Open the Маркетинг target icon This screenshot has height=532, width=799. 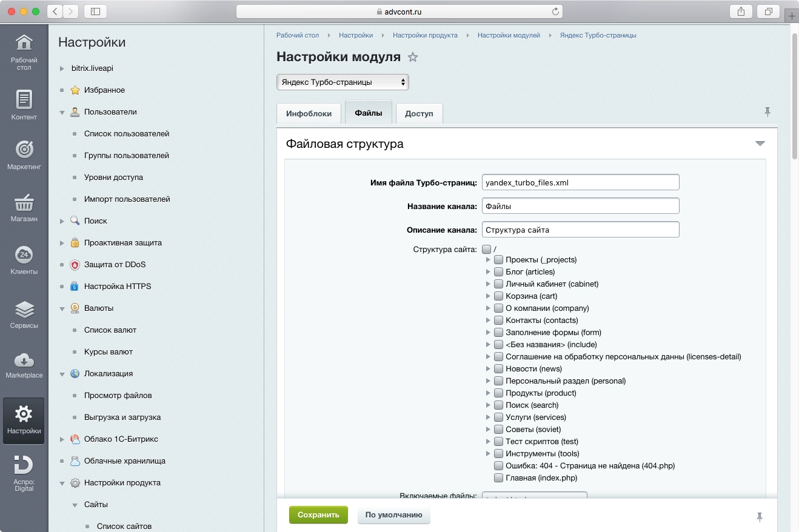[24, 149]
